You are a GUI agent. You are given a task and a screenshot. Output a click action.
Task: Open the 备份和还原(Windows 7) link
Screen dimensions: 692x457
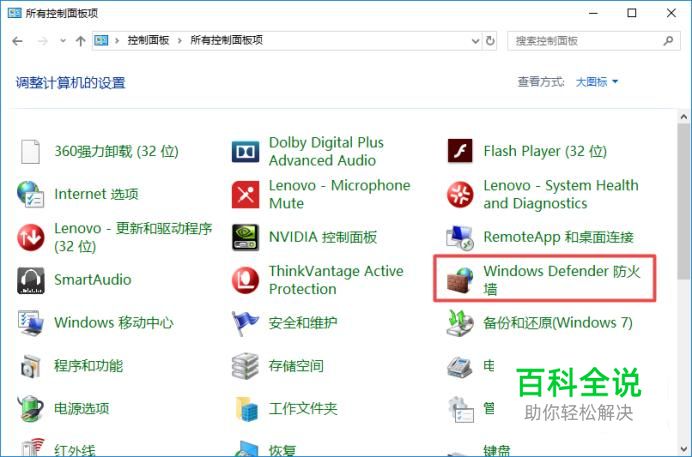(x=558, y=322)
